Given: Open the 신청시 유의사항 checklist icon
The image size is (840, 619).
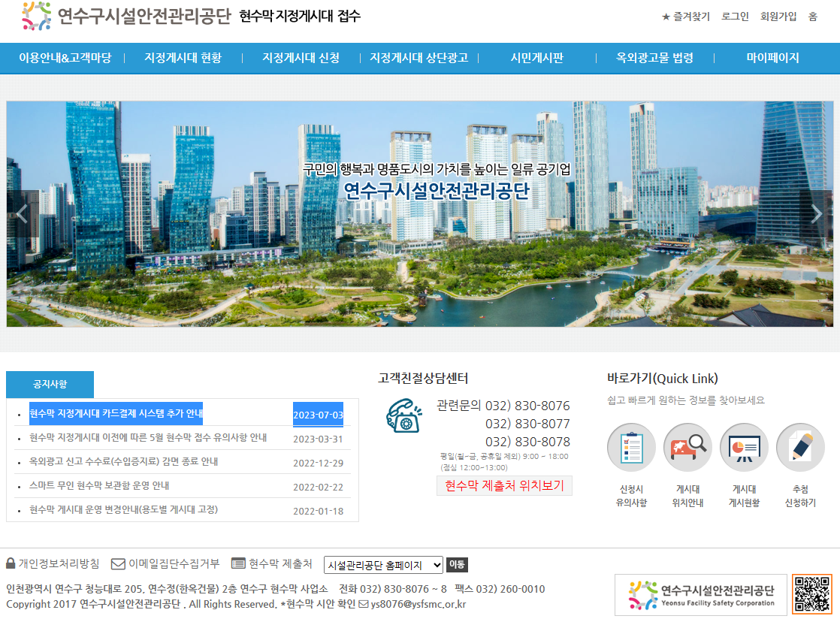Looking at the screenshot, I should click(x=632, y=448).
